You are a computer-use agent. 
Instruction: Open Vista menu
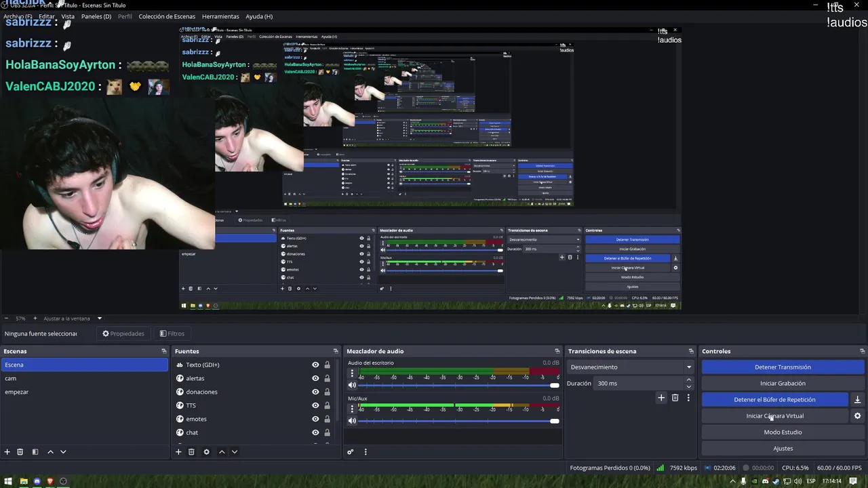pos(68,16)
